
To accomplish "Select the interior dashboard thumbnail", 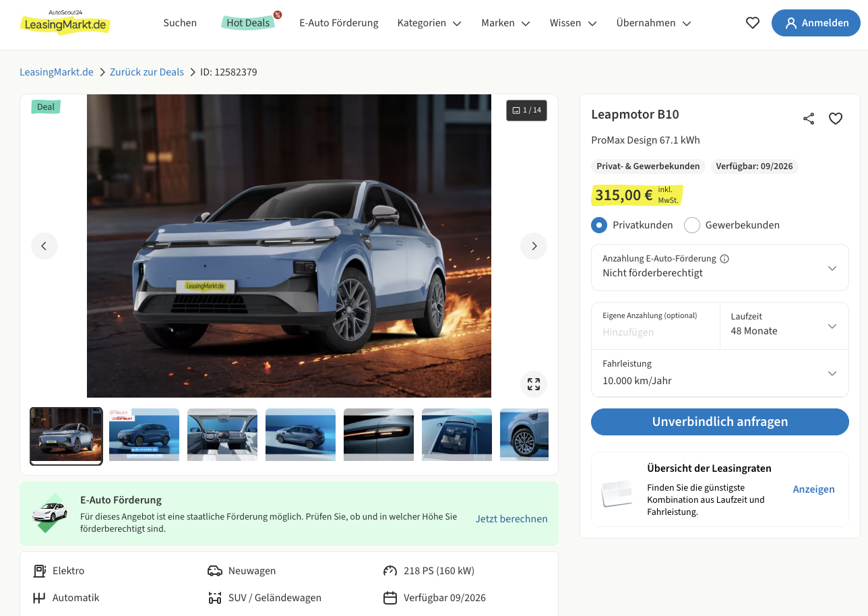I will [x=222, y=435].
